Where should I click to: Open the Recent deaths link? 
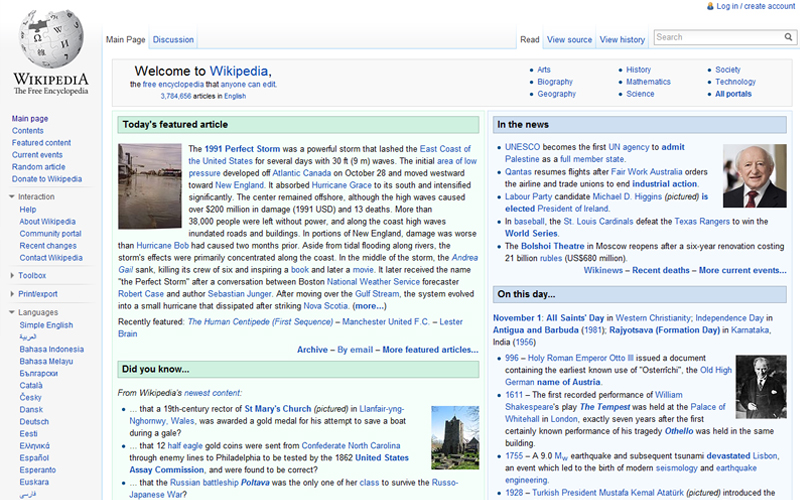pos(661,270)
